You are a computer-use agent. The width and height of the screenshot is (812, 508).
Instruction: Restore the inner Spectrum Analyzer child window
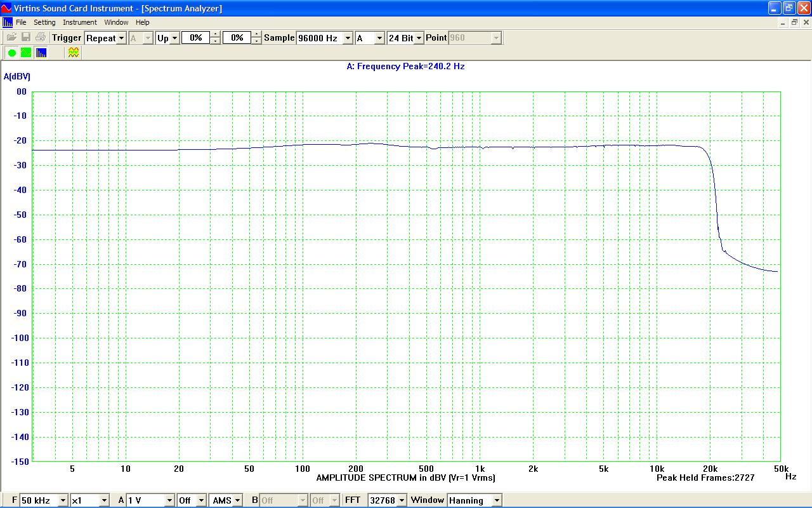pyautogui.click(x=794, y=22)
